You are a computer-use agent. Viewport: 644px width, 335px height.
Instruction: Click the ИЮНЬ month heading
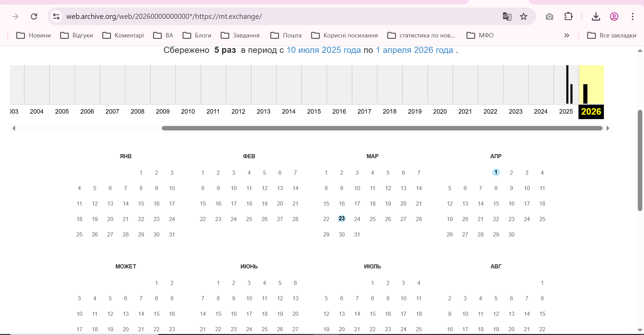click(x=249, y=267)
